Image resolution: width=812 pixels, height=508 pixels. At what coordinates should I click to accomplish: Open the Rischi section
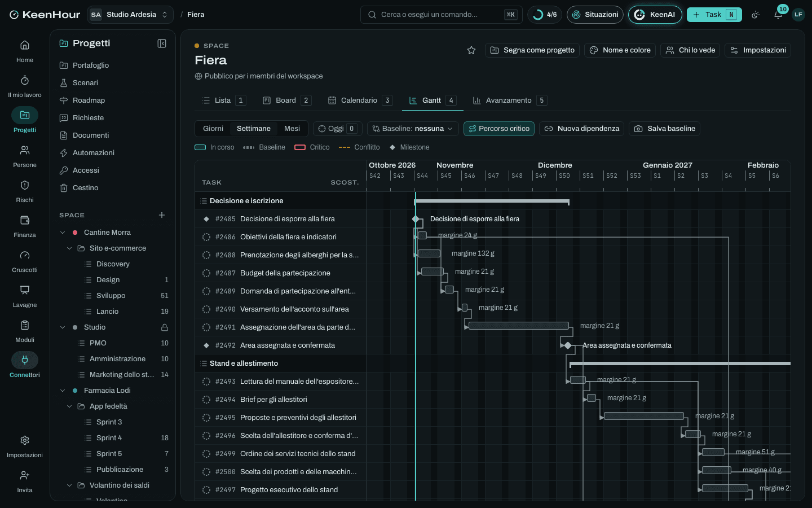(x=25, y=191)
